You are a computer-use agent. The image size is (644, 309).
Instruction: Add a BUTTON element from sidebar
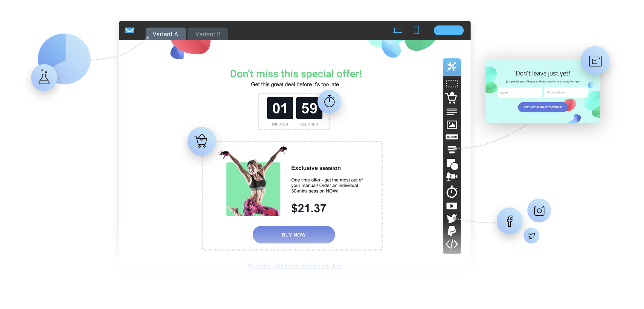(x=452, y=137)
